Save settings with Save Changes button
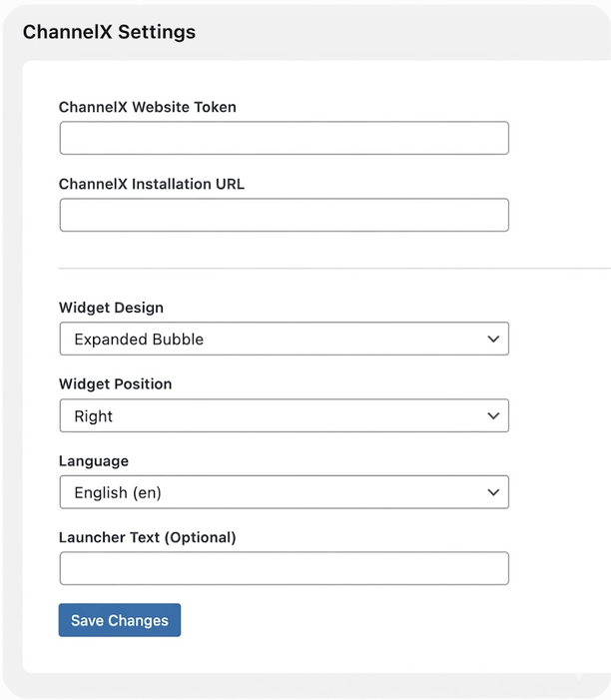The image size is (611, 700). (x=120, y=620)
